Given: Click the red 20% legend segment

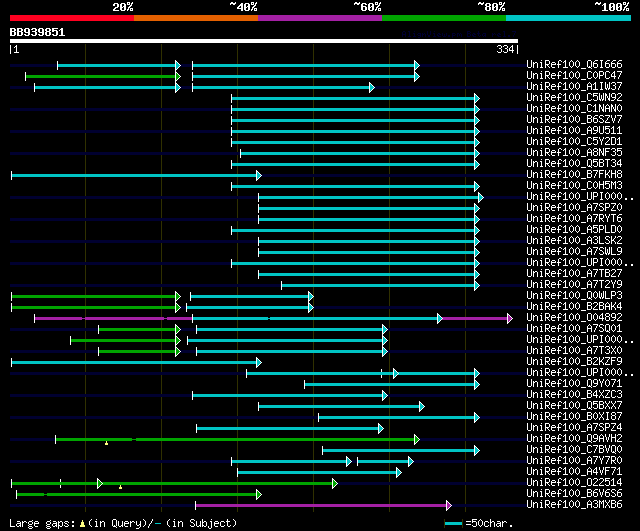Looking at the screenshot, I should point(72,18).
